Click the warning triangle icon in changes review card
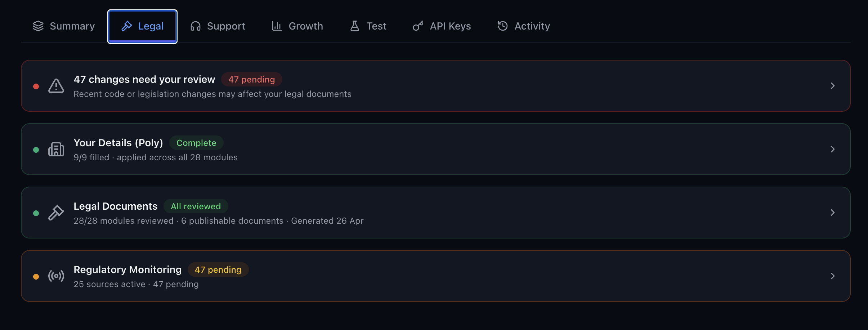The width and height of the screenshot is (868, 330). 56,86
